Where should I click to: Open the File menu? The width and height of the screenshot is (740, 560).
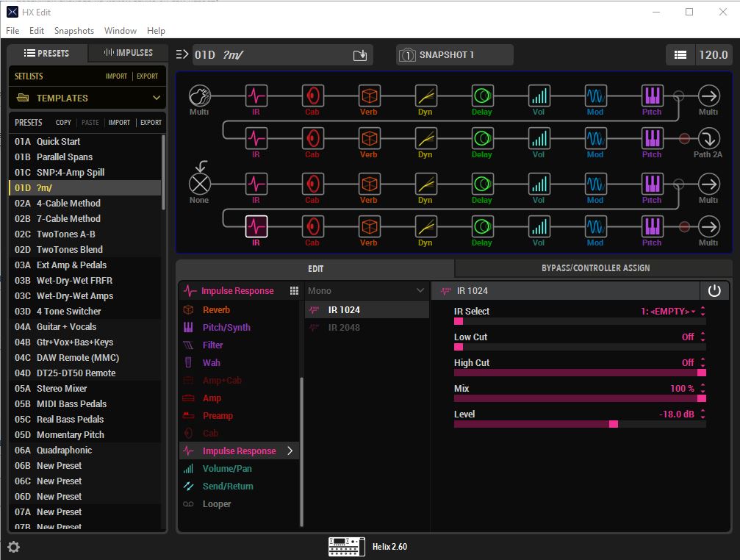point(12,31)
